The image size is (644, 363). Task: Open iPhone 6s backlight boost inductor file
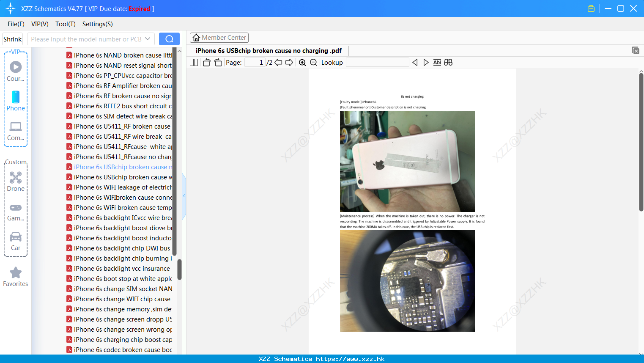pos(119,238)
